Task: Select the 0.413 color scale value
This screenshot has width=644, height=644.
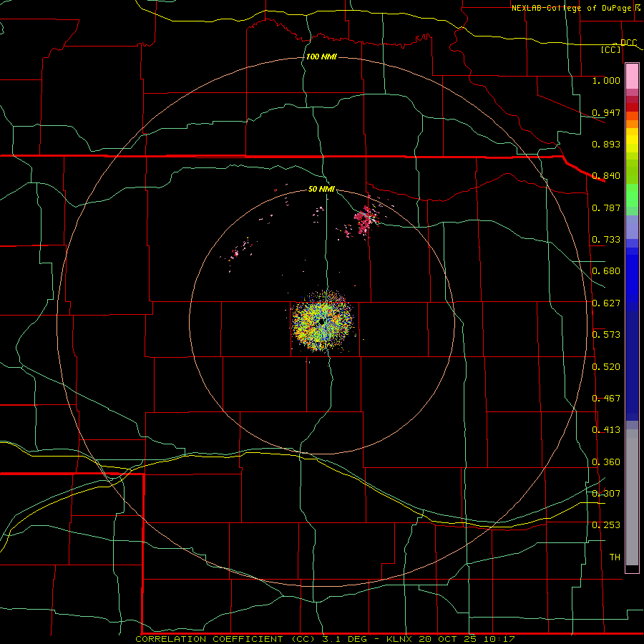Action: point(606,429)
